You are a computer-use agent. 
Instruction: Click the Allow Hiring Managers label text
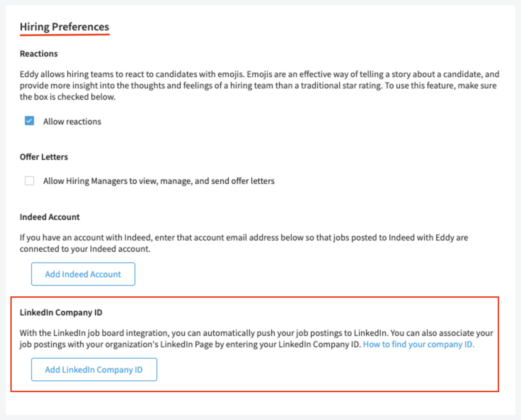click(x=159, y=181)
